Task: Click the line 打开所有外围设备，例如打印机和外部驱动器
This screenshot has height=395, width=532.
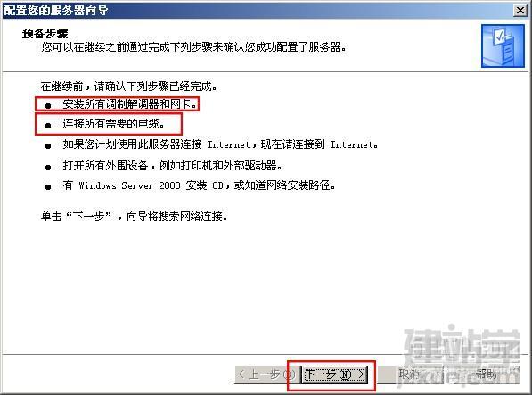Action: (x=172, y=166)
